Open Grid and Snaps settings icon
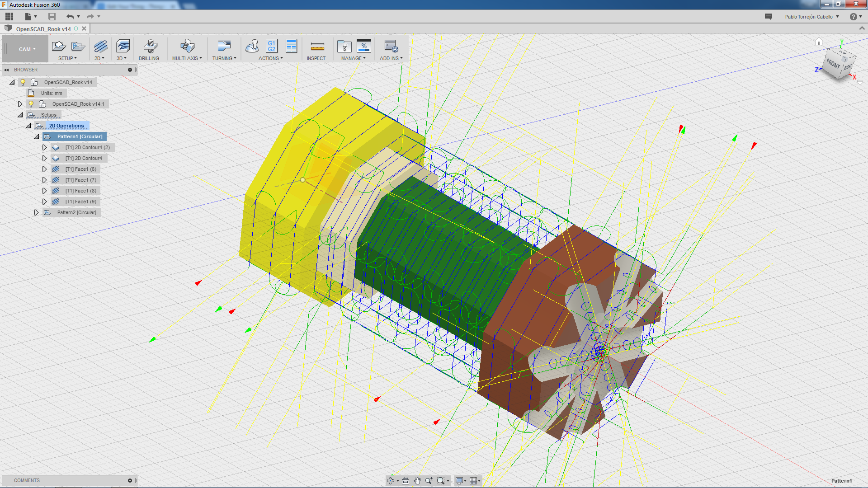The width and height of the screenshot is (868, 488). pos(473,481)
